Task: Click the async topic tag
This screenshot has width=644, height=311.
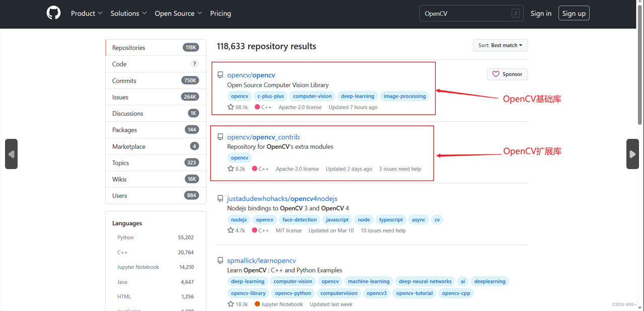Action: pos(419,220)
